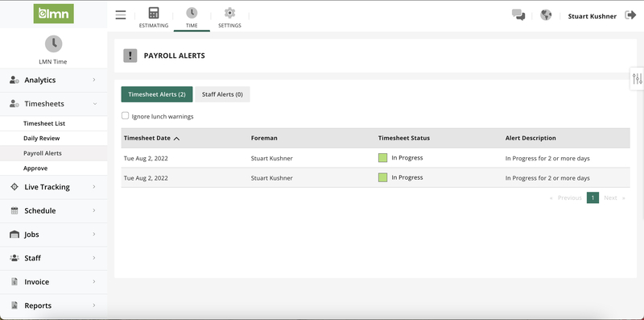
Task: Click the Reports chart icon
Action: tap(14, 305)
